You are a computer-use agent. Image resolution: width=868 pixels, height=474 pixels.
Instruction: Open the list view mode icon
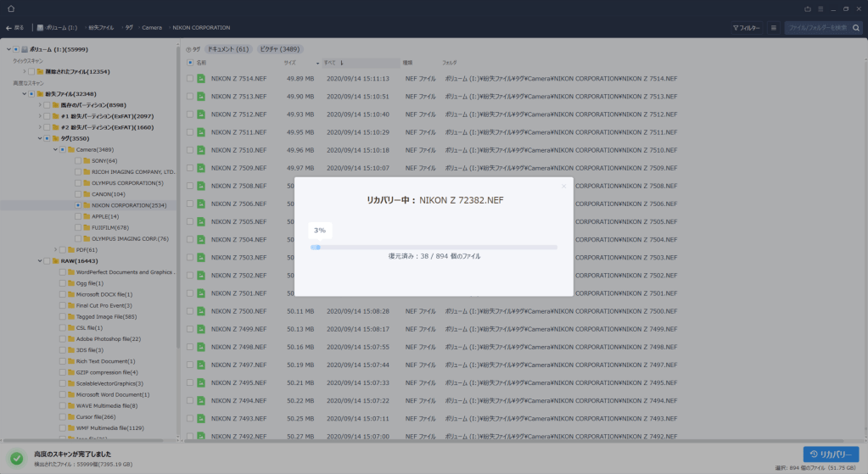(x=773, y=27)
